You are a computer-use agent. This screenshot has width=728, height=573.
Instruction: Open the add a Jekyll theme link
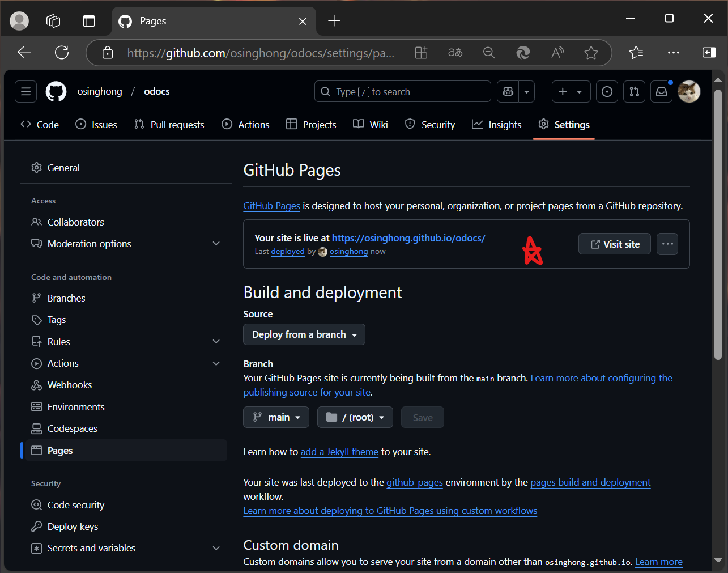[x=339, y=452]
